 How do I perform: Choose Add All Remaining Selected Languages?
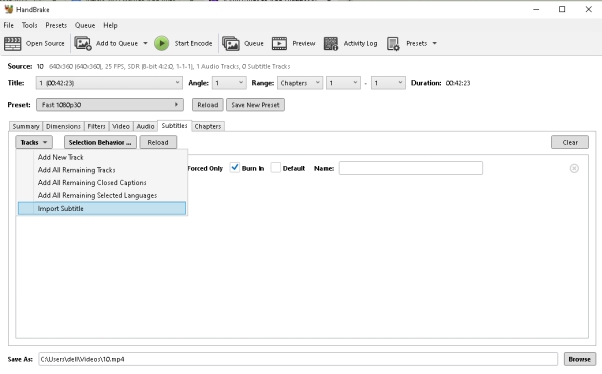pos(102,195)
